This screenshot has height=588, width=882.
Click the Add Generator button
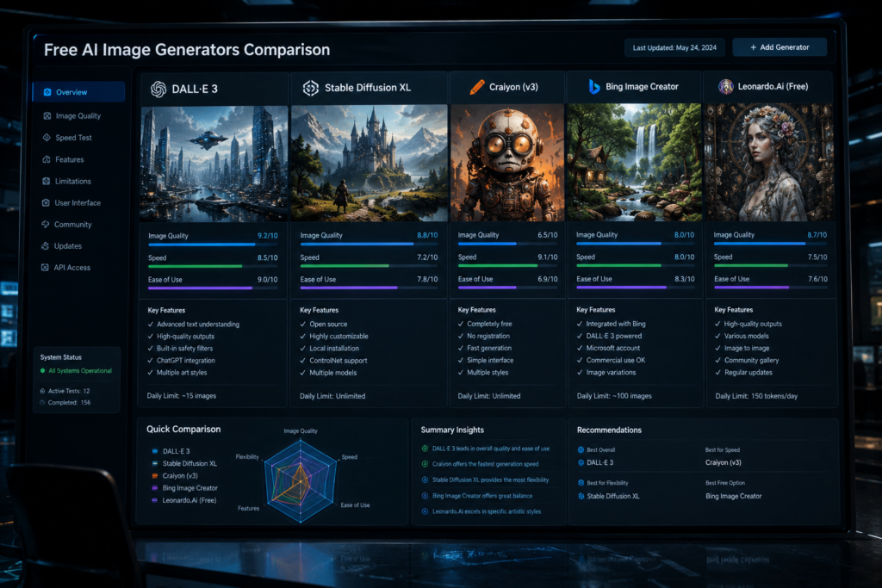(780, 47)
